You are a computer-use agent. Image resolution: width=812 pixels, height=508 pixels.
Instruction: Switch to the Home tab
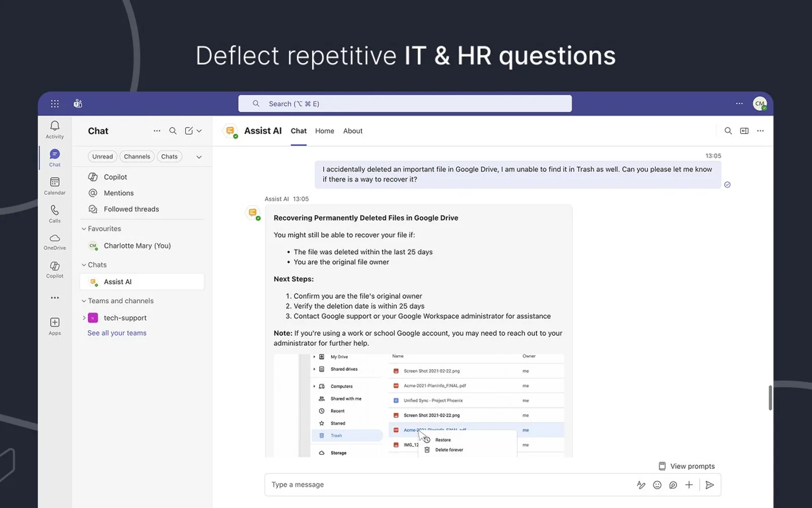325,131
